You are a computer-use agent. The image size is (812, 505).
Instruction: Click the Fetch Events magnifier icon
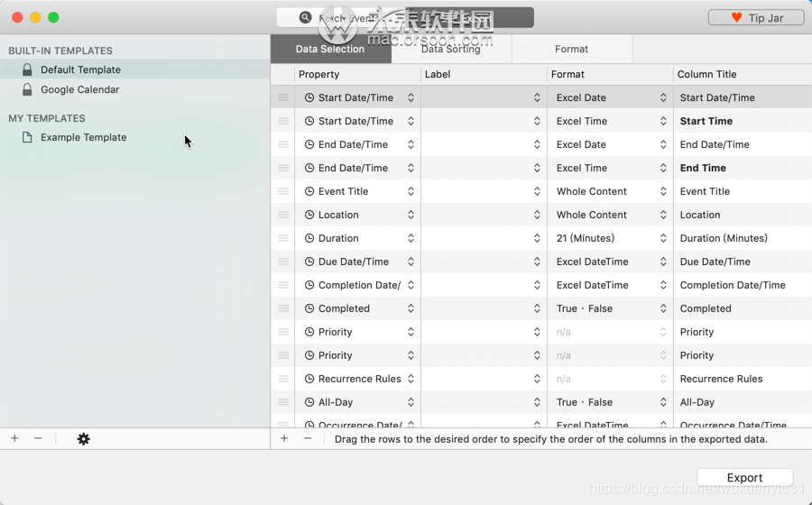[306, 18]
